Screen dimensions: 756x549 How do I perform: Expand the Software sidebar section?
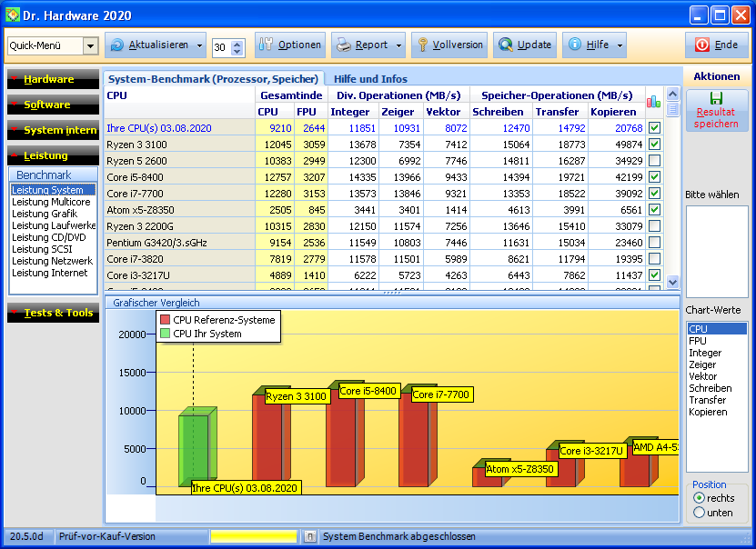coord(53,105)
